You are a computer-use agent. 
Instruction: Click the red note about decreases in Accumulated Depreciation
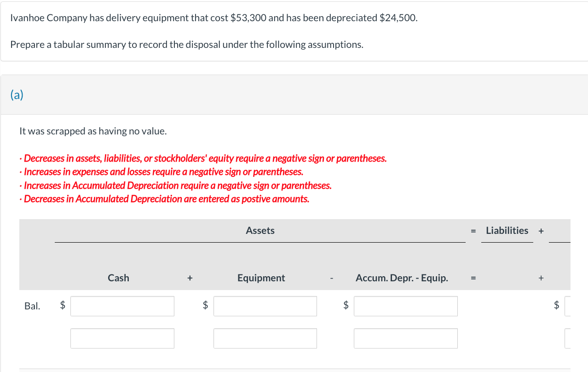(x=167, y=199)
